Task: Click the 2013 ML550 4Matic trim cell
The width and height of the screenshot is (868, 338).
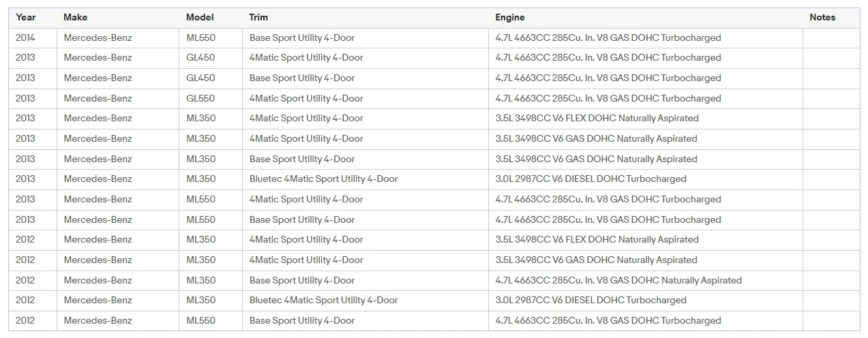Action: (365, 200)
